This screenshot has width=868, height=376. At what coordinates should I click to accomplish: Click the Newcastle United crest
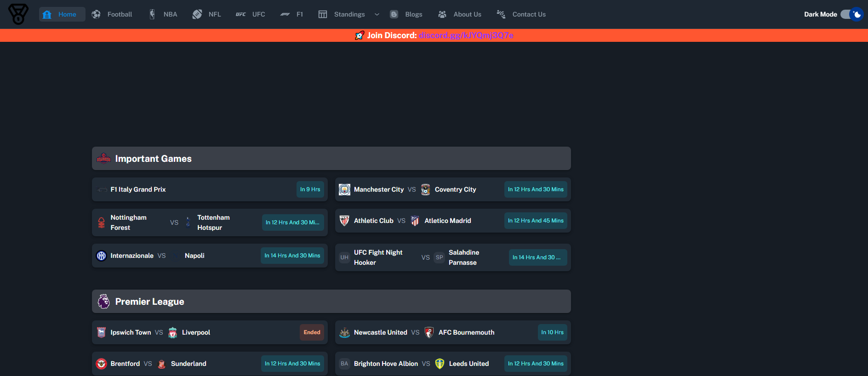click(344, 332)
